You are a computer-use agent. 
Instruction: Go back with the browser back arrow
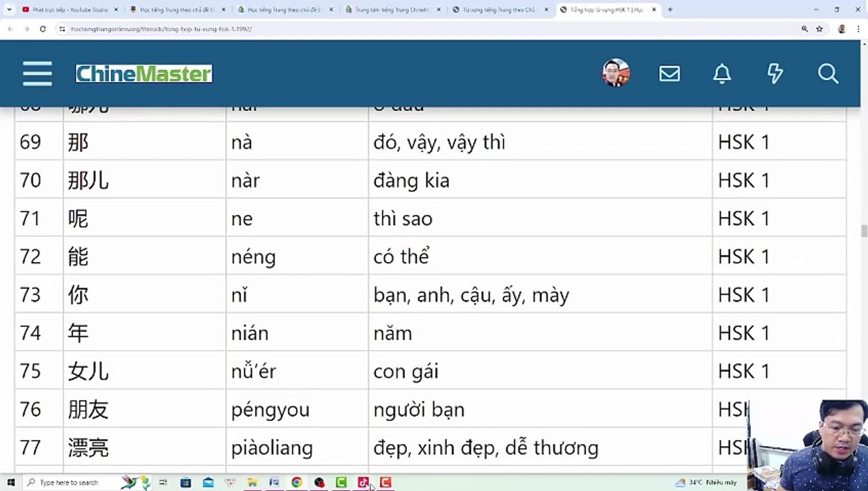[x=10, y=29]
